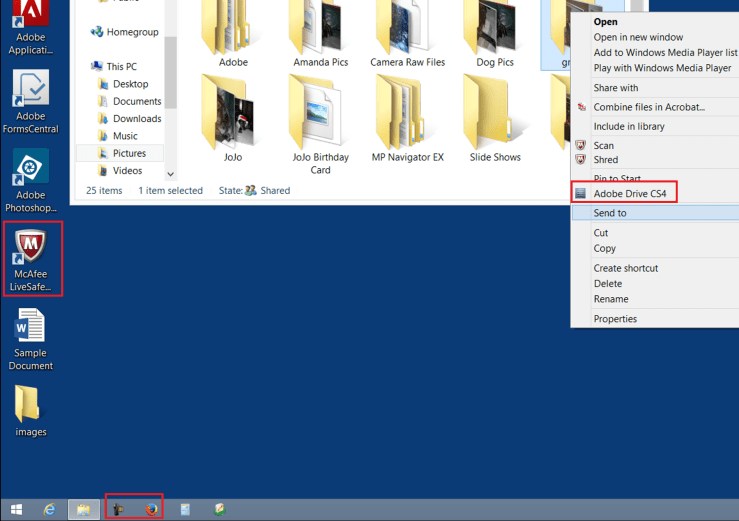Click '25 items' status bar text

click(x=104, y=190)
